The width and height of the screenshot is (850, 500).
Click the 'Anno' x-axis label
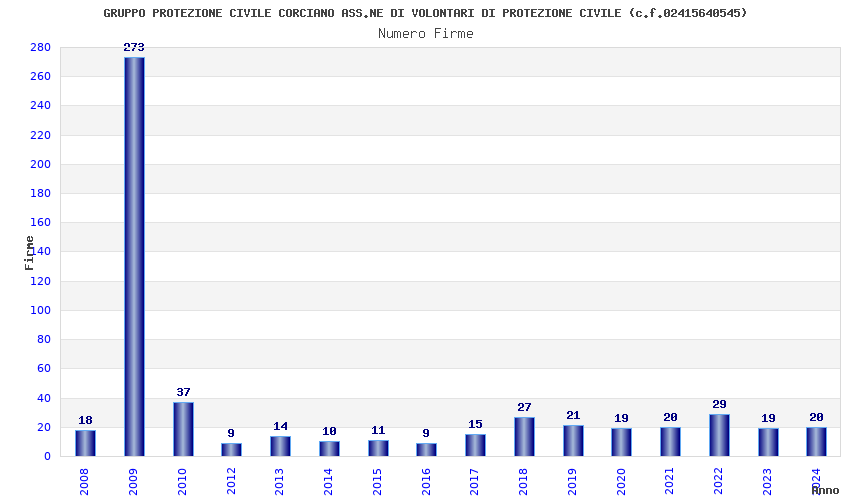coord(825,490)
